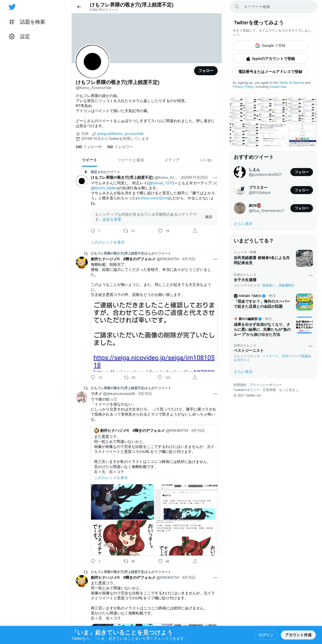Reply to tweet with 13 replies
The height and width of the screenshot is (644, 322).
coord(93,377)
